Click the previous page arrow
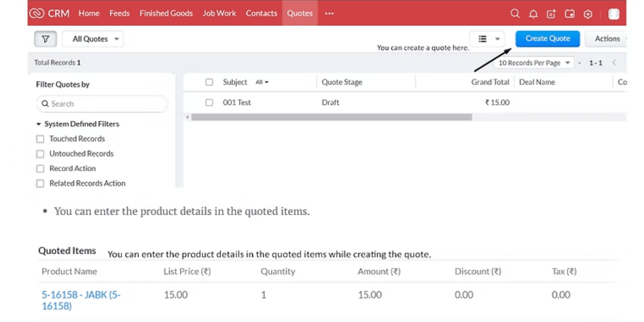The height and width of the screenshot is (322, 644). [614, 63]
